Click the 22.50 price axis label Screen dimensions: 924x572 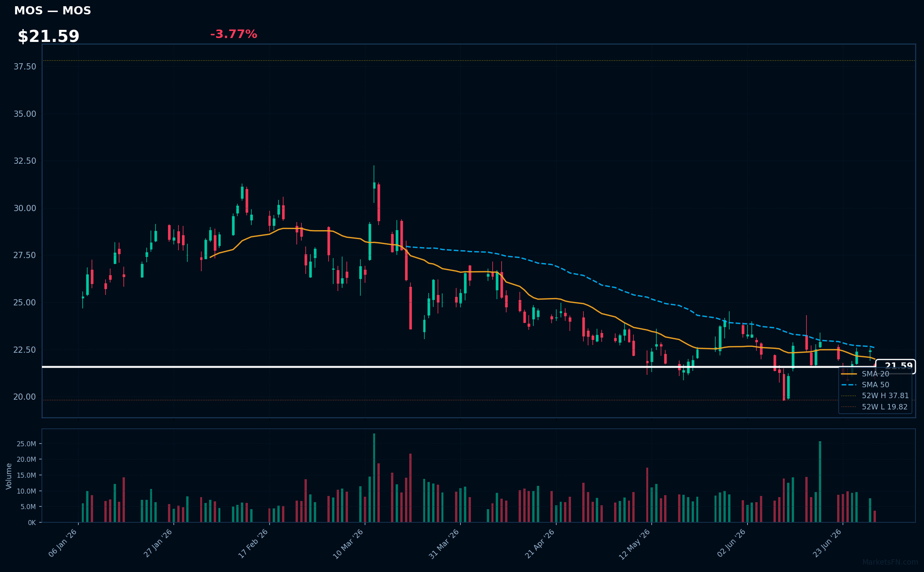tap(25, 350)
